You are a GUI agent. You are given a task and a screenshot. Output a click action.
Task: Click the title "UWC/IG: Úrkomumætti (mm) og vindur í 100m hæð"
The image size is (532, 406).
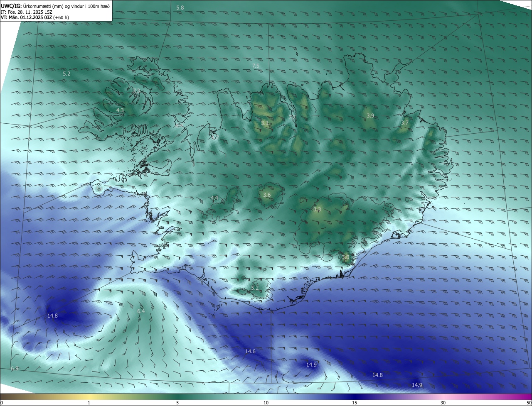(x=55, y=6)
